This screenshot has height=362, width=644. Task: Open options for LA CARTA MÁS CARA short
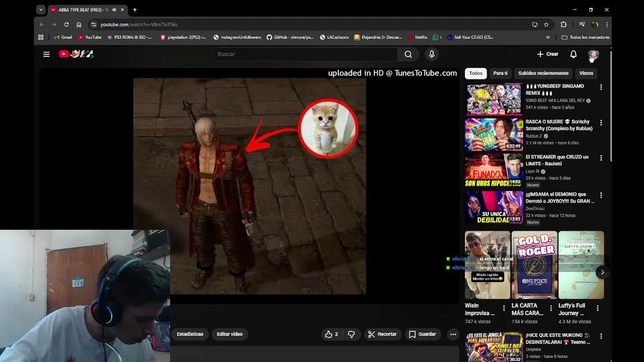click(x=550, y=308)
